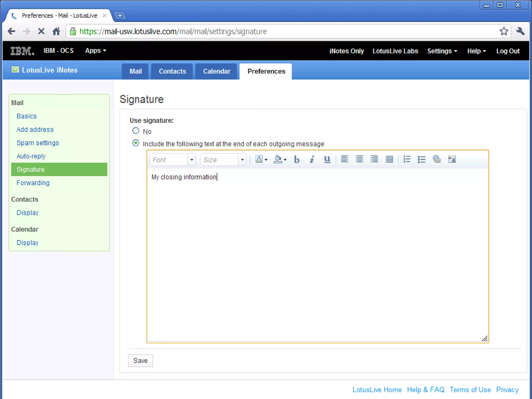This screenshot has width=532, height=399.
Task: Open the Forwarding settings link
Action: [33, 183]
